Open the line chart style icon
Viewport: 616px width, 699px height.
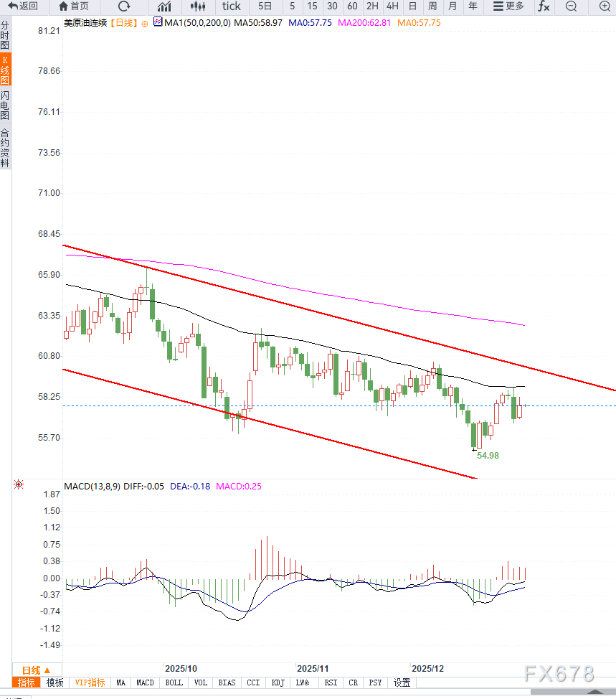[x=164, y=6]
